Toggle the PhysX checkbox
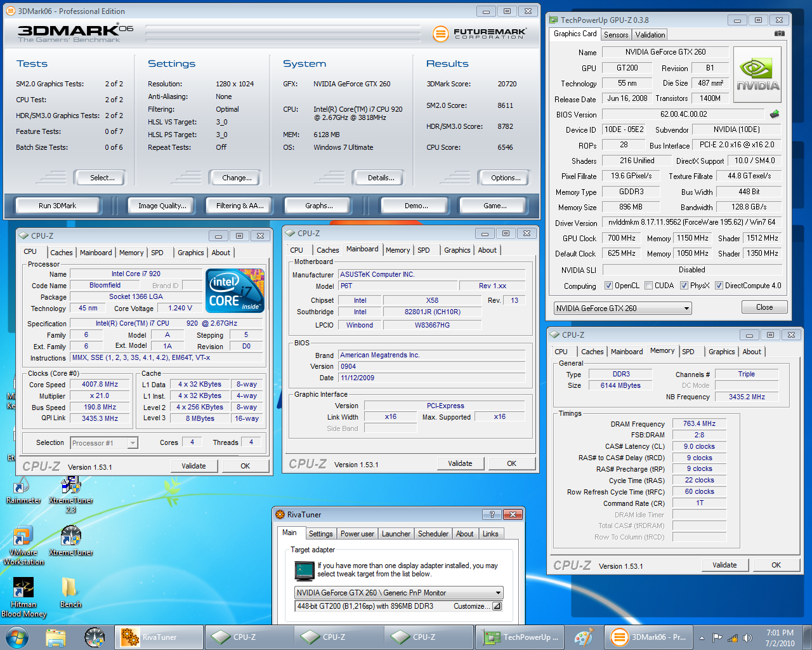Viewport: 812px width, 650px height. (684, 286)
